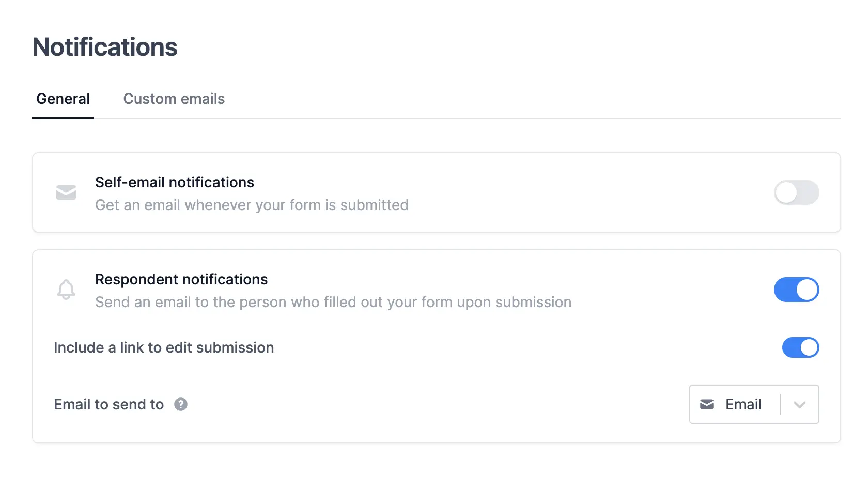Screen dimensions: 868x477
Task: Turn off Include a link to edit submission
Action: (800, 347)
